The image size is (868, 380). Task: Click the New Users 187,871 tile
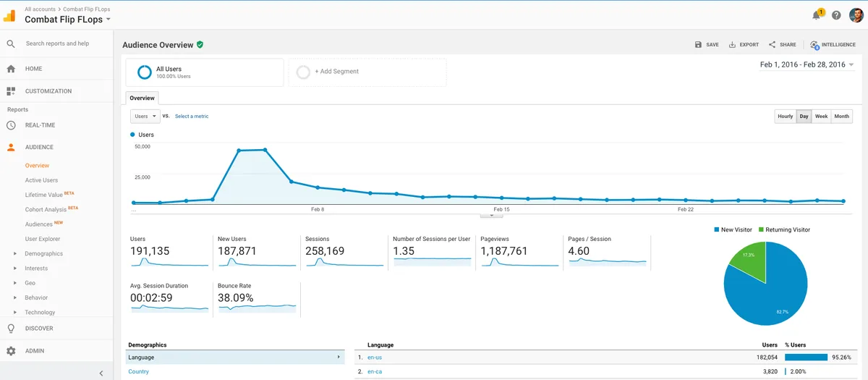click(257, 251)
